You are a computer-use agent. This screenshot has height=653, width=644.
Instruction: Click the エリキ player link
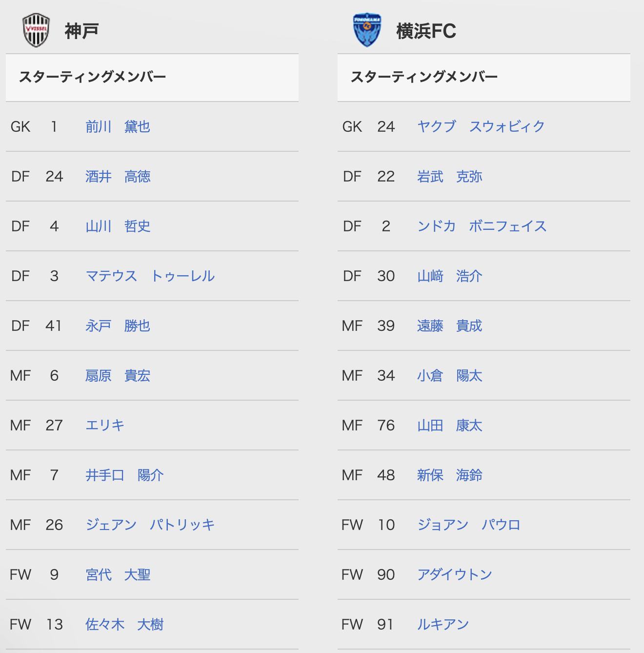tap(105, 426)
